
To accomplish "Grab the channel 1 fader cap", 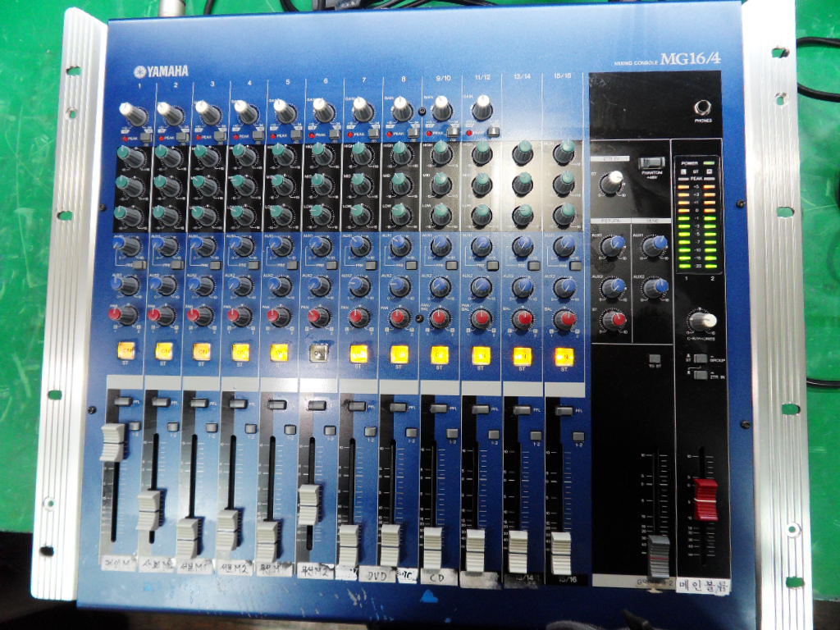I will 112,442.
